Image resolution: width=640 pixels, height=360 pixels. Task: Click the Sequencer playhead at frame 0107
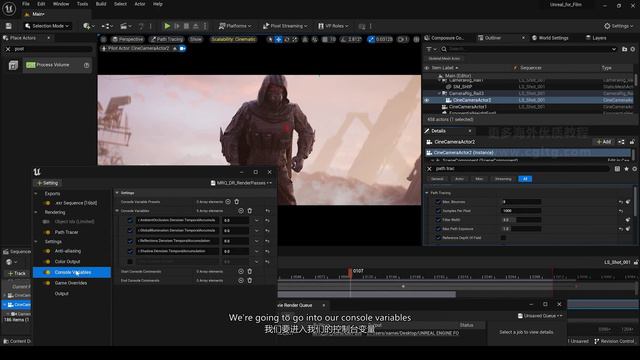pyautogui.click(x=350, y=272)
